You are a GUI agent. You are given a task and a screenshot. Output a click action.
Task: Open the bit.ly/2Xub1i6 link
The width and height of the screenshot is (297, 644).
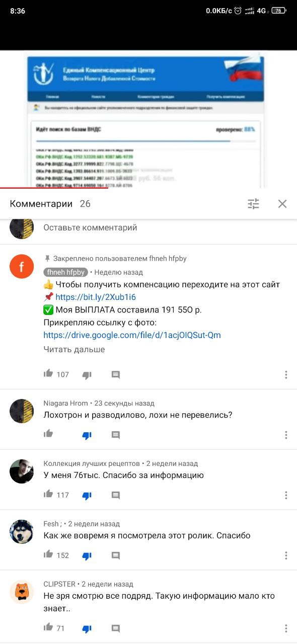coord(96,297)
